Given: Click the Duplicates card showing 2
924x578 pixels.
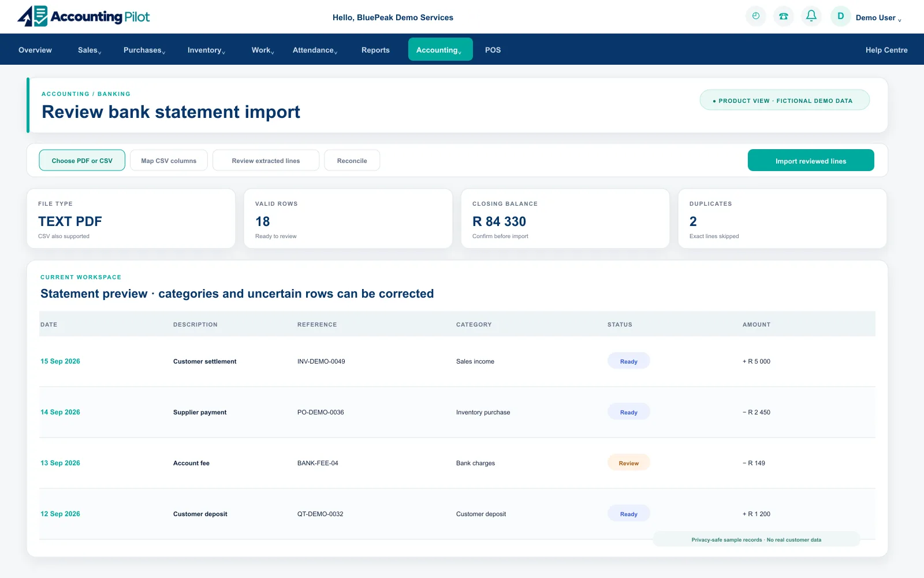Looking at the screenshot, I should [783, 218].
